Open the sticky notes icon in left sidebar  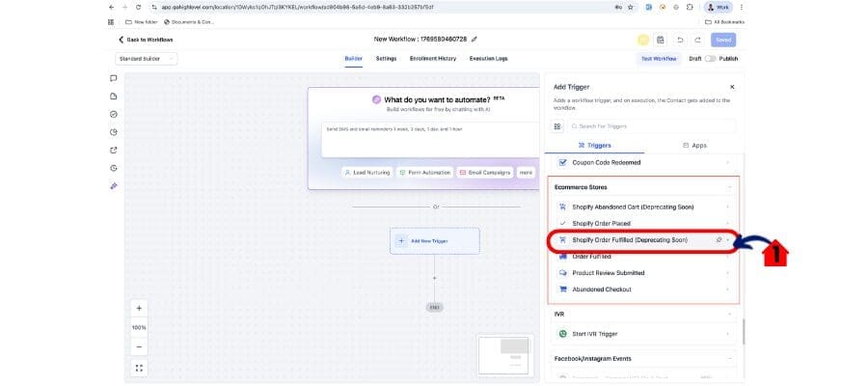(x=114, y=96)
